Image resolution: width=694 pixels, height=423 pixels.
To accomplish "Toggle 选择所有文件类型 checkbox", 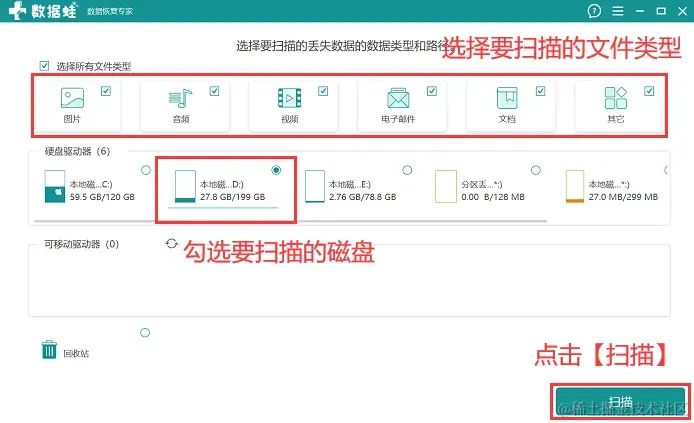I will (x=44, y=66).
